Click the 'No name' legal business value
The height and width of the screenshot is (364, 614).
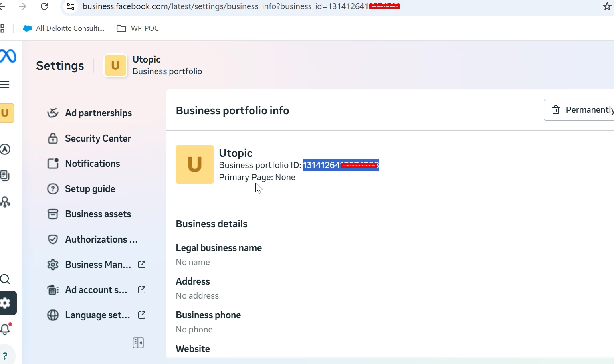pyautogui.click(x=193, y=262)
